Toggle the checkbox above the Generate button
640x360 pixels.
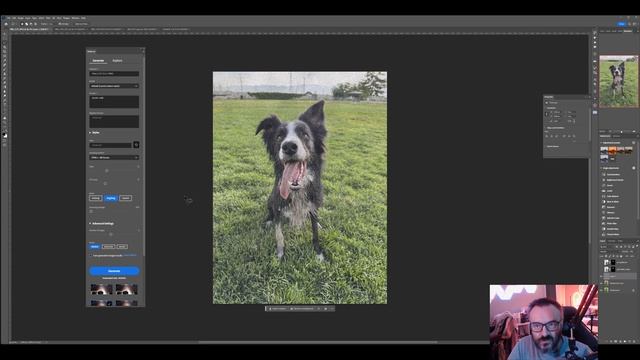pyautogui.click(x=91, y=256)
